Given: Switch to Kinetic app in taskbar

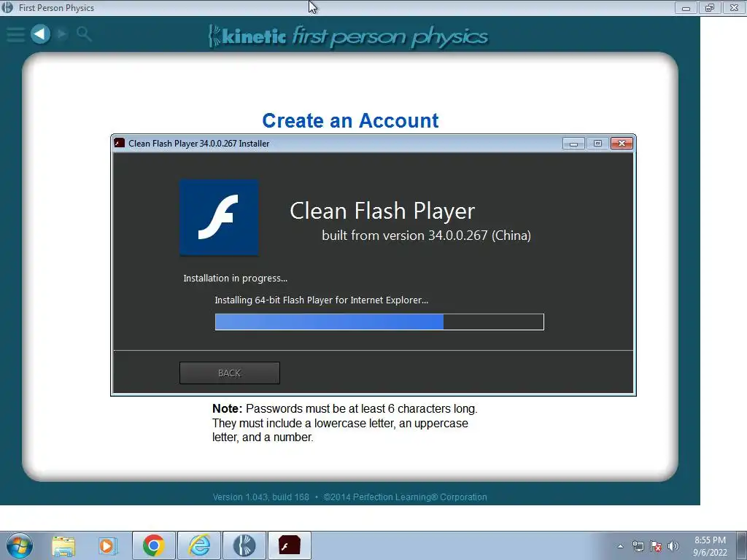Looking at the screenshot, I should [244, 545].
